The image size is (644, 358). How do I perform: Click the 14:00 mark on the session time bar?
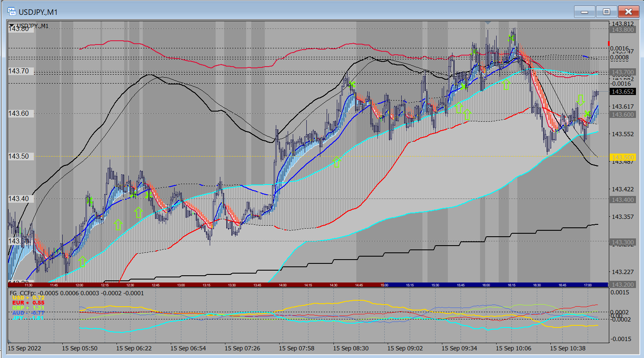click(x=283, y=285)
